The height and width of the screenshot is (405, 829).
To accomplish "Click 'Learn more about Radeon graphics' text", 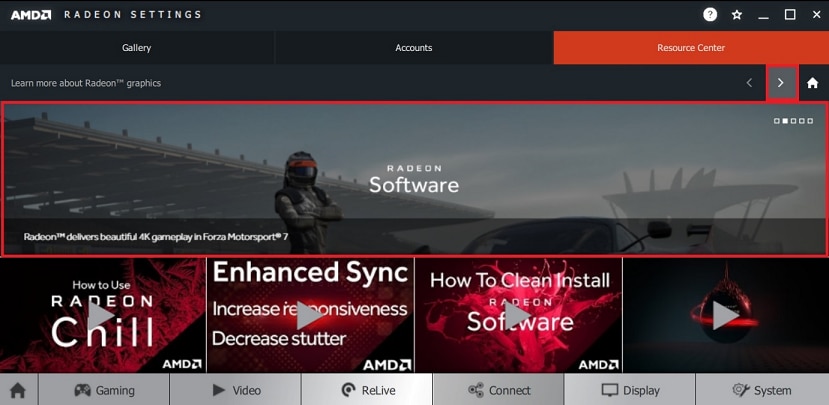I will coord(86,83).
